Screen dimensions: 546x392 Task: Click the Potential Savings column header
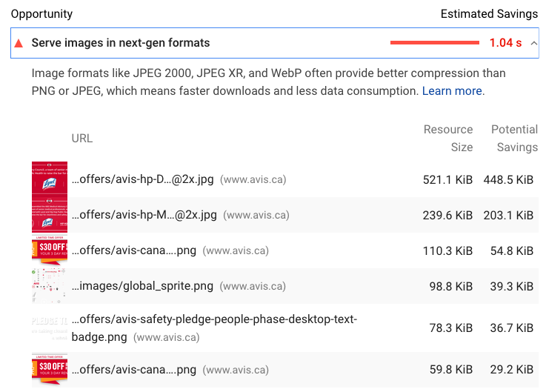pos(514,139)
